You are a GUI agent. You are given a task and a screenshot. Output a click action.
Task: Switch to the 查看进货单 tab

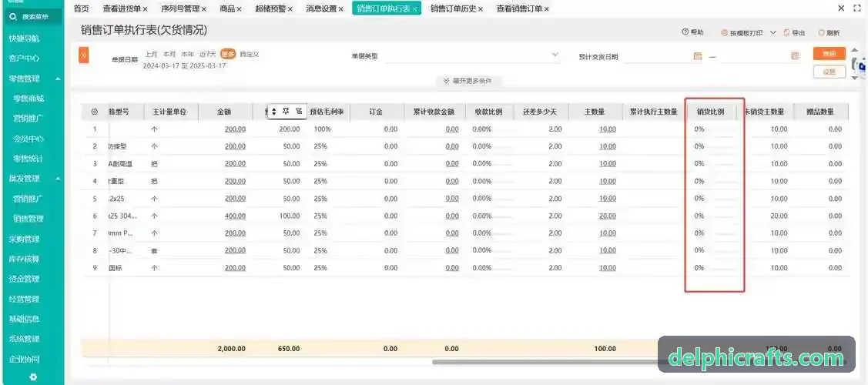(122, 8)
